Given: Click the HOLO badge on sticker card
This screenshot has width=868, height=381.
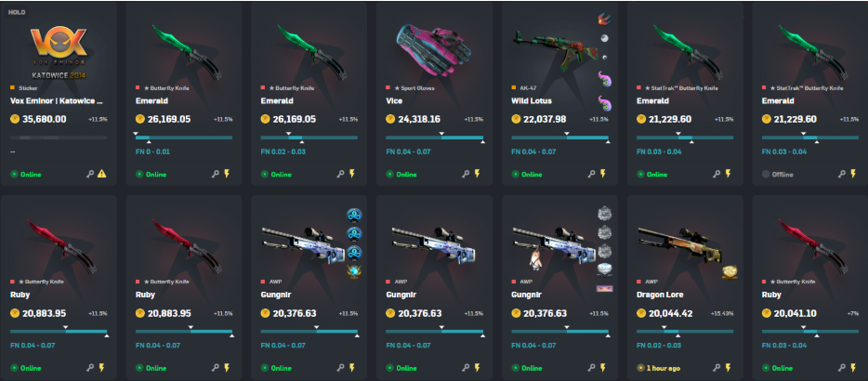Looking at the screenshot, I should point(16,12).
